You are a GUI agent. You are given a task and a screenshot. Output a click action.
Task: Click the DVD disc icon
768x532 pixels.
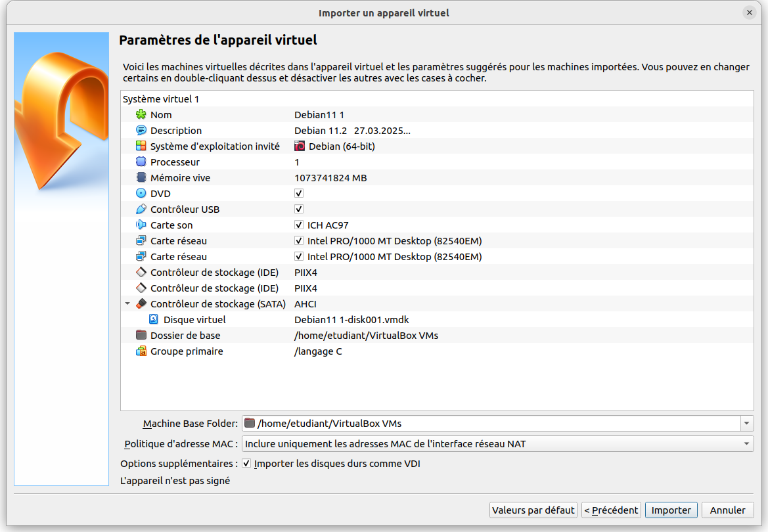(x=141, y=194)
